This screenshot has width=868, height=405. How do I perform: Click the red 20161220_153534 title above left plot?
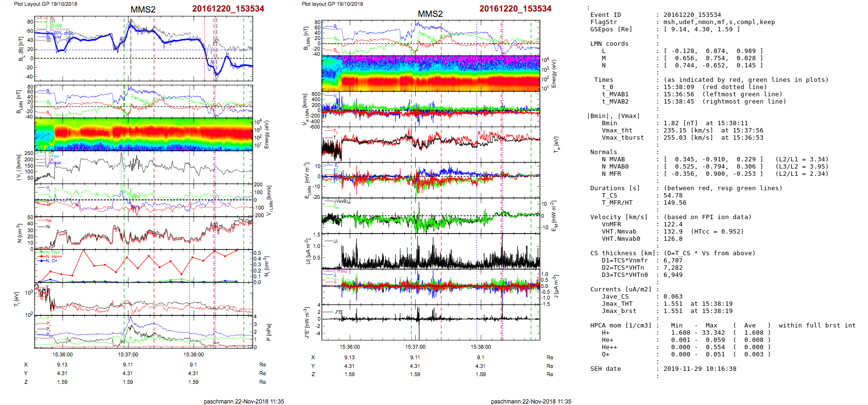pos(228,9)
